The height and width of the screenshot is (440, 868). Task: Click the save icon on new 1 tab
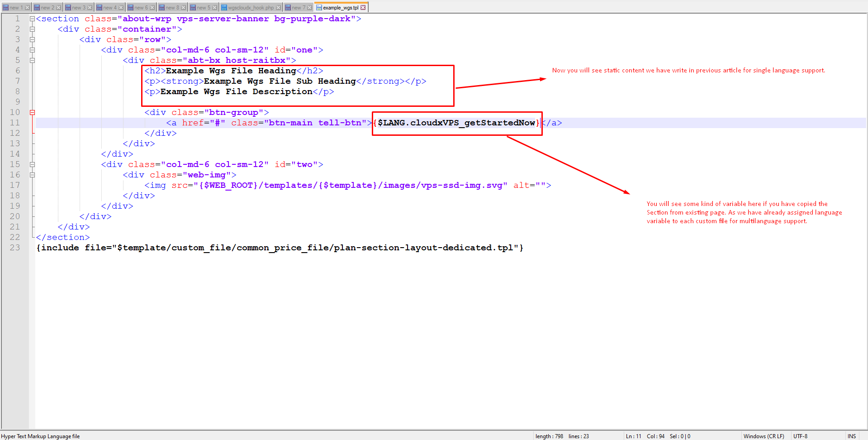pos(5,8)
